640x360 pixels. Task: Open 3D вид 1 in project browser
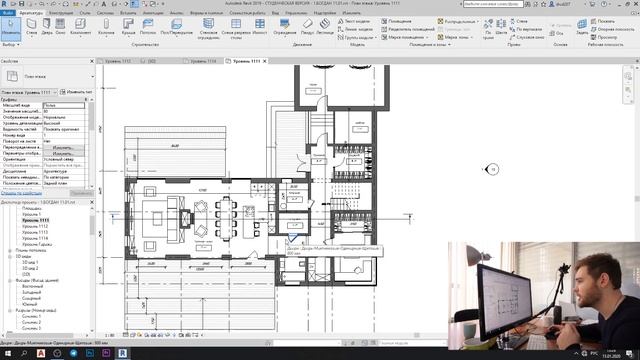[x=30, y=262]
